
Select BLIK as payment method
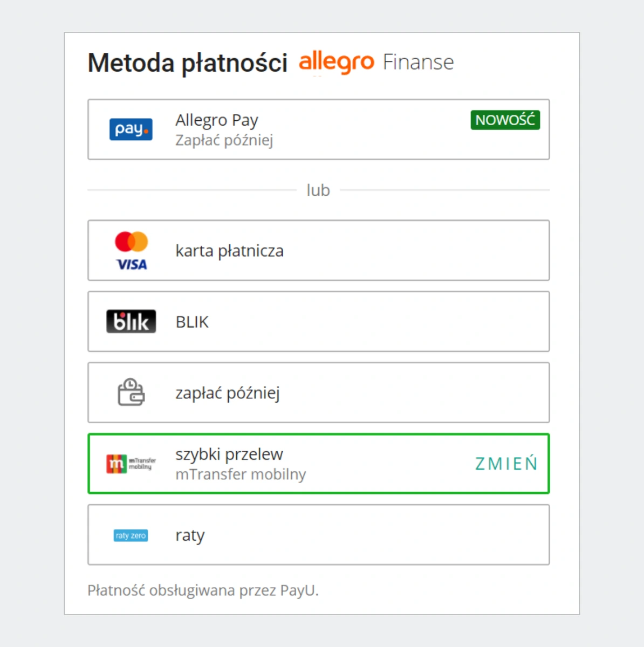[318, 321]
